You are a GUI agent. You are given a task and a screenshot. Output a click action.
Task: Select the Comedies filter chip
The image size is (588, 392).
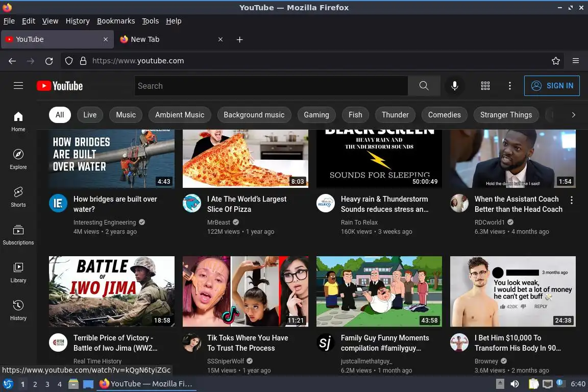pos(445,115)
